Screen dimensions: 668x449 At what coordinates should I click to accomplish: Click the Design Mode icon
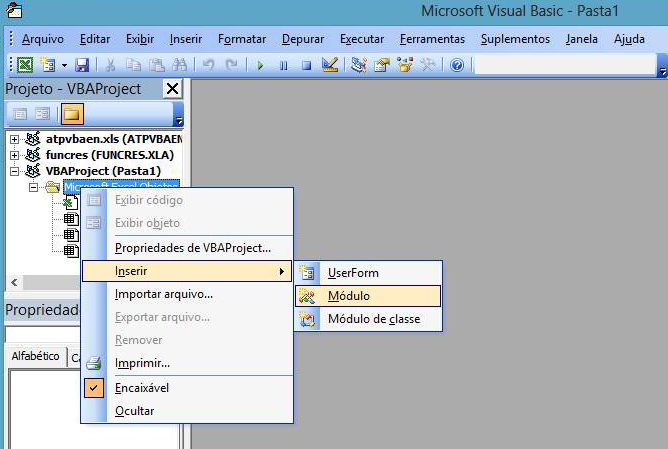point(330,65)
